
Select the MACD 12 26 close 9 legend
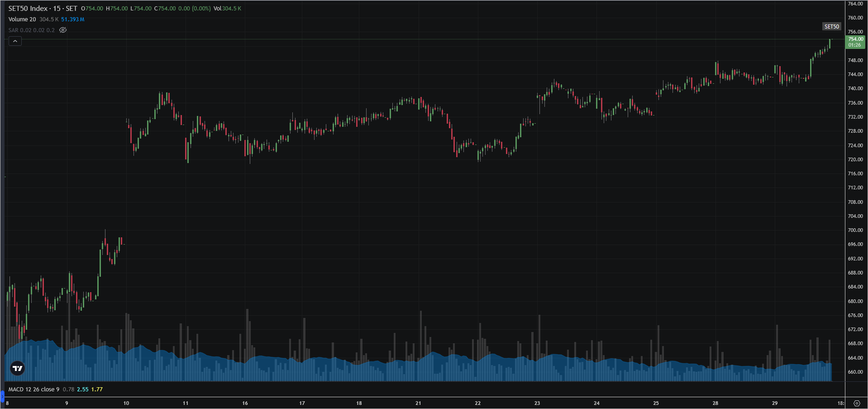click(34, 389)
